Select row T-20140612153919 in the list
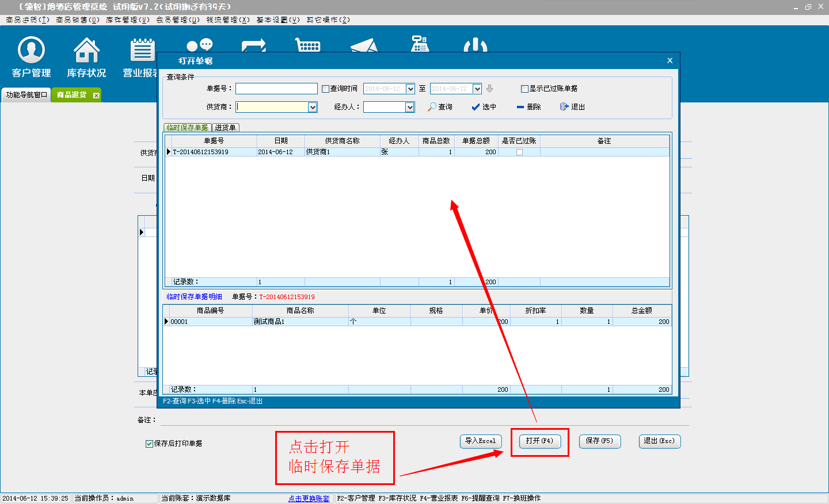The width and height of the screenshot is (829, 504). [213, 152]
